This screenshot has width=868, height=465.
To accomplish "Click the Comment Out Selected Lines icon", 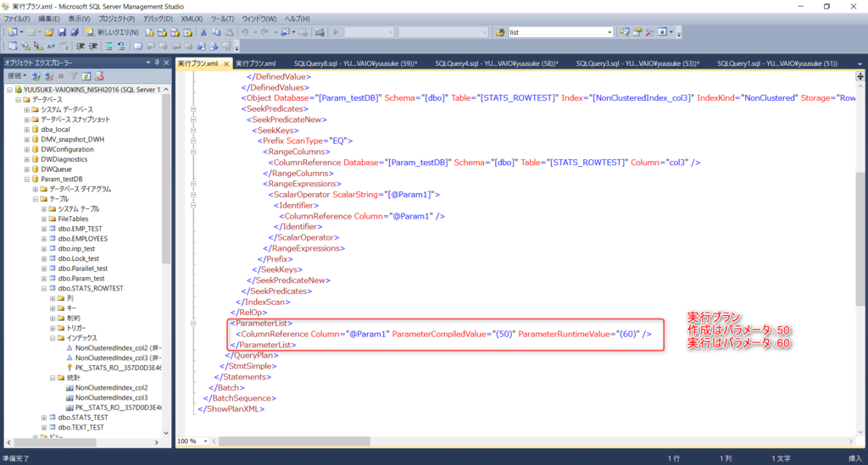I will coord(109,47).
